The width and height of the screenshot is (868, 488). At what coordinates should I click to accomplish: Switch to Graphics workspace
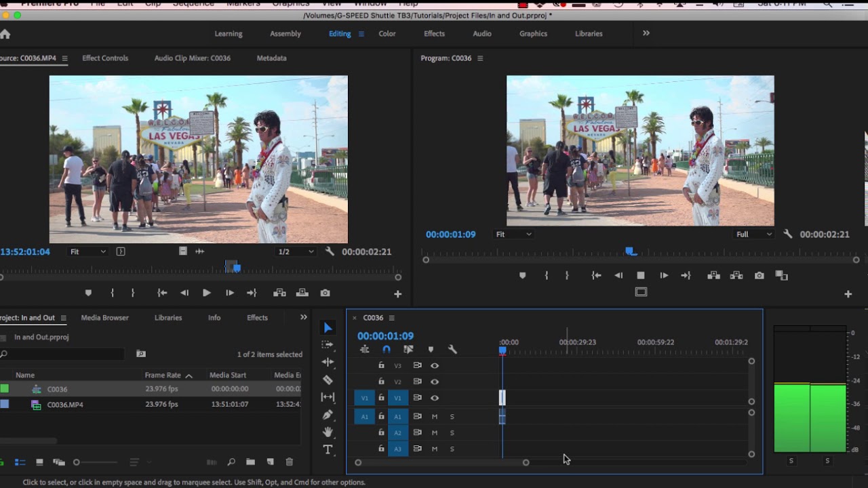pos(533,34)
